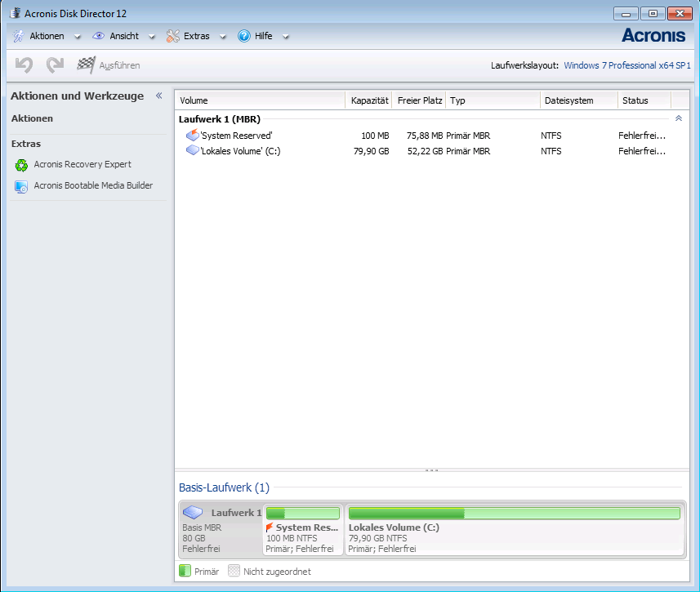This screenshot has width=700, height=592.
Task: Open the Aktionen menu dropdown arrow
Action: tap(78, 37)
